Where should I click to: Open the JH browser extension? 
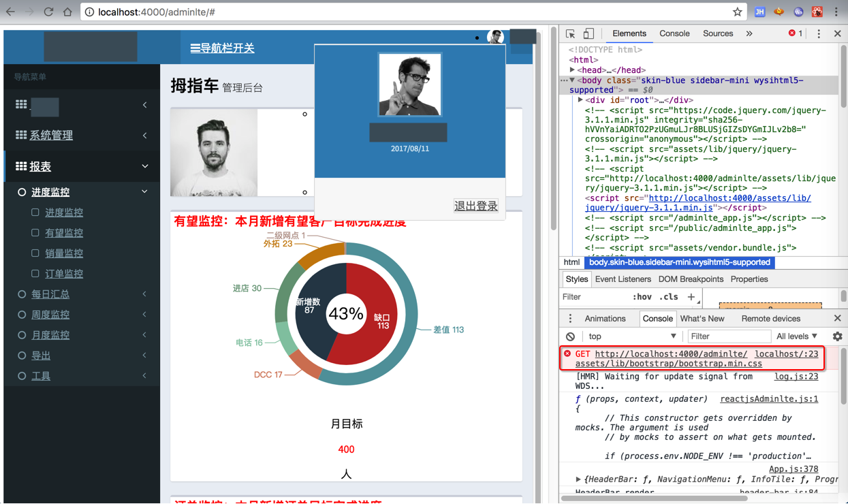pos(759,12)
